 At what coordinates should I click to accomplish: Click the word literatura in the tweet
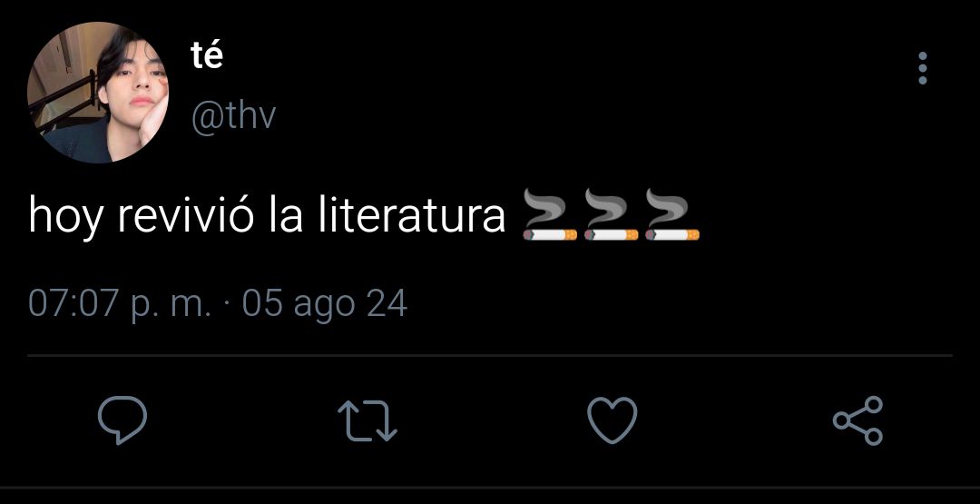click(x=411, y=215)
